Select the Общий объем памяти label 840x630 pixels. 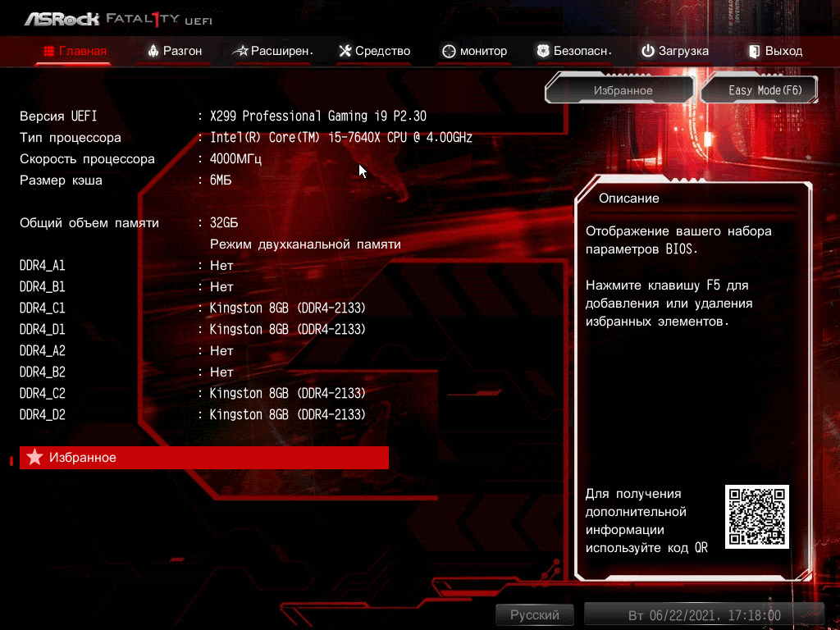89,223
